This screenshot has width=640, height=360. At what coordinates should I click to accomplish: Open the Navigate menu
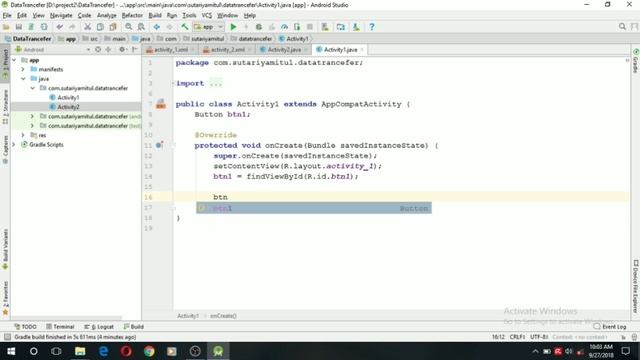(x=61, y=16)
